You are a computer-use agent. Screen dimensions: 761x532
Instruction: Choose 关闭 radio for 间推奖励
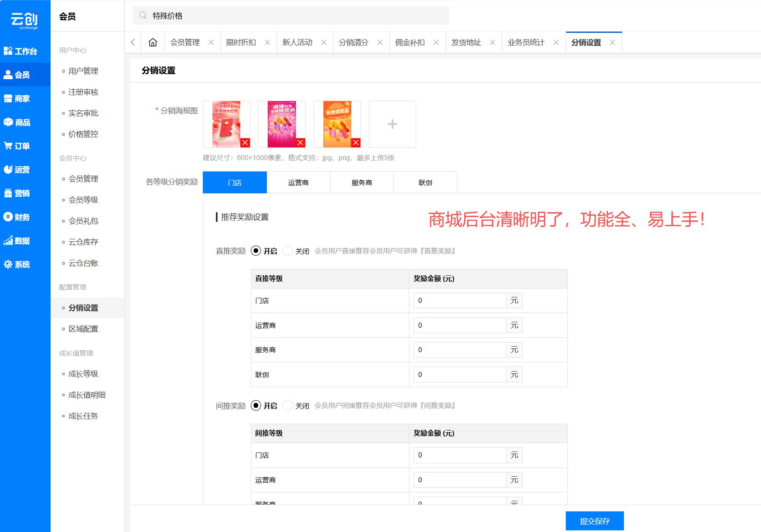[288, 406]
